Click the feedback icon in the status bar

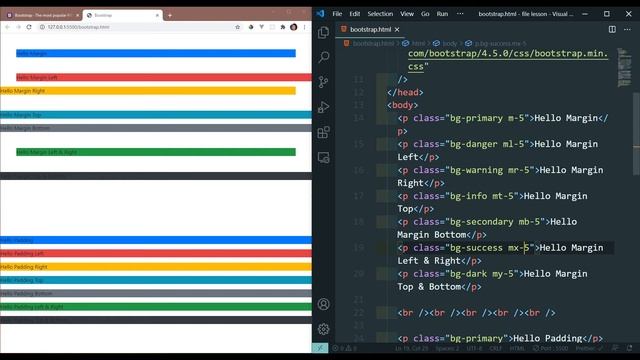[x=615, y=348]
